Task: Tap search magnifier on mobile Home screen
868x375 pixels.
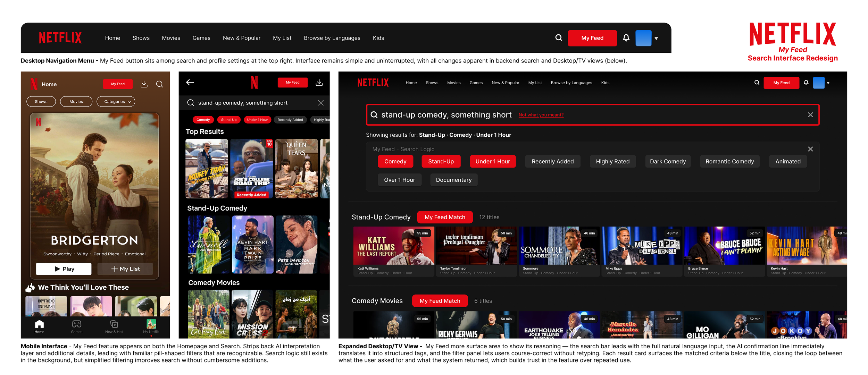Action: [159, 84]
